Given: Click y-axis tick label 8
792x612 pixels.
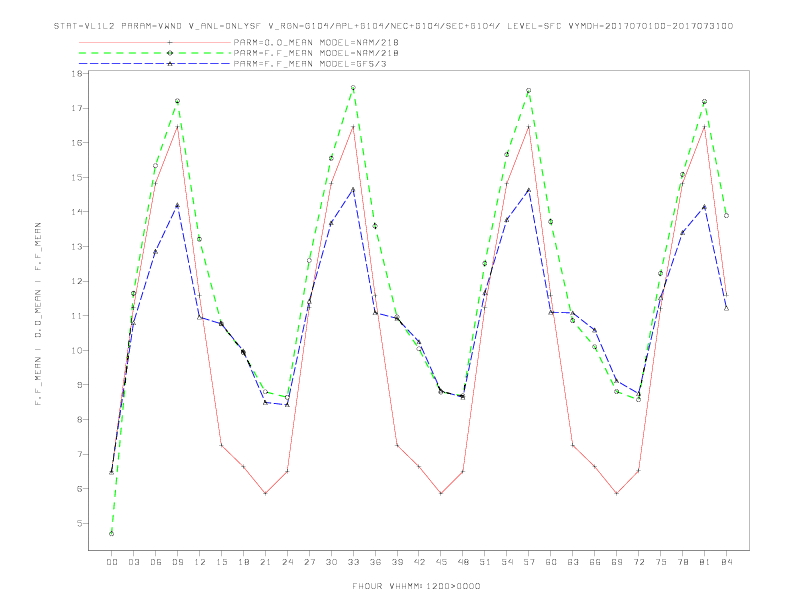Looking at the screenshot, I should tap(80, 420).
